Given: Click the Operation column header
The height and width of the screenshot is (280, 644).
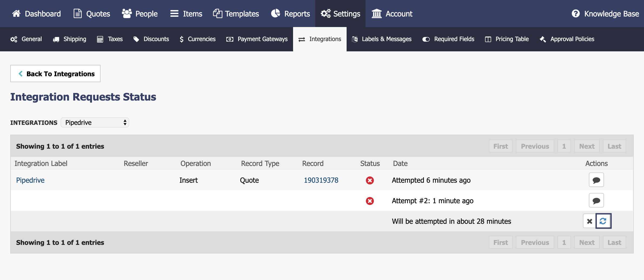Looking at the screenshot, I should pos(196,164).
